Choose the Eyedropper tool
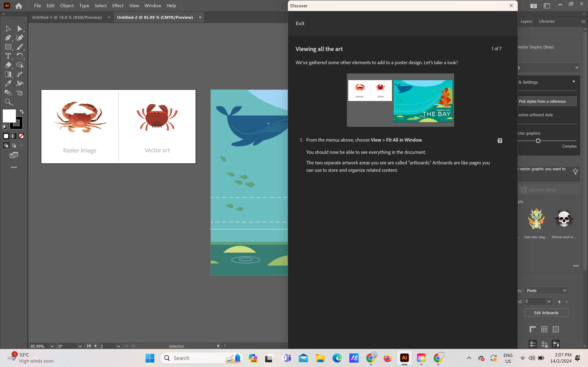 (8, 84)
